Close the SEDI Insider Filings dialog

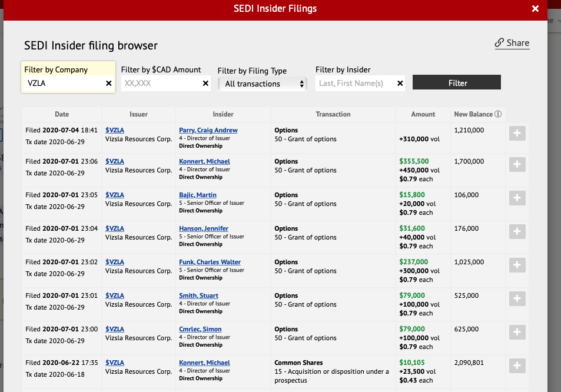coord(535,9)
